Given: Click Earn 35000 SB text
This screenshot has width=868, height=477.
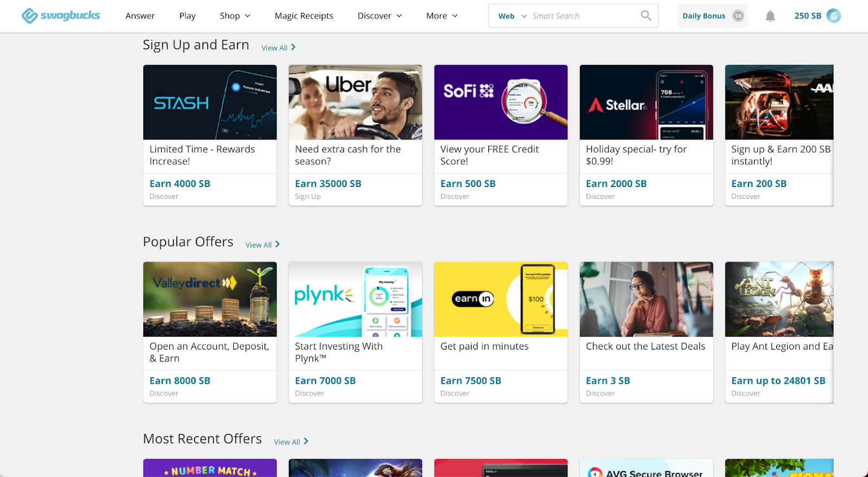Looking at the screenshot, I should [x=328, y=184].
